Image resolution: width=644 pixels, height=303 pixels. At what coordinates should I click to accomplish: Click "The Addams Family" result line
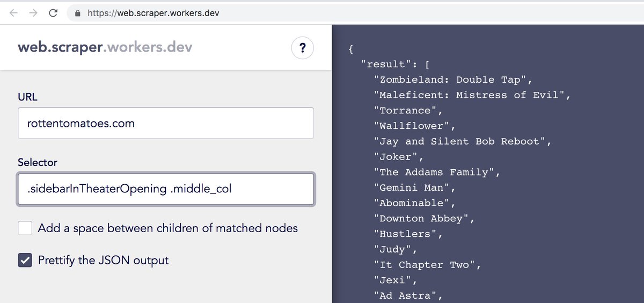437,172
